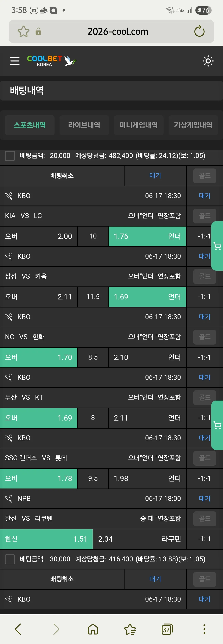The image size is (223, 644).
Task: Open the browser tabs counter showing 32
Action: pos(167,629)
